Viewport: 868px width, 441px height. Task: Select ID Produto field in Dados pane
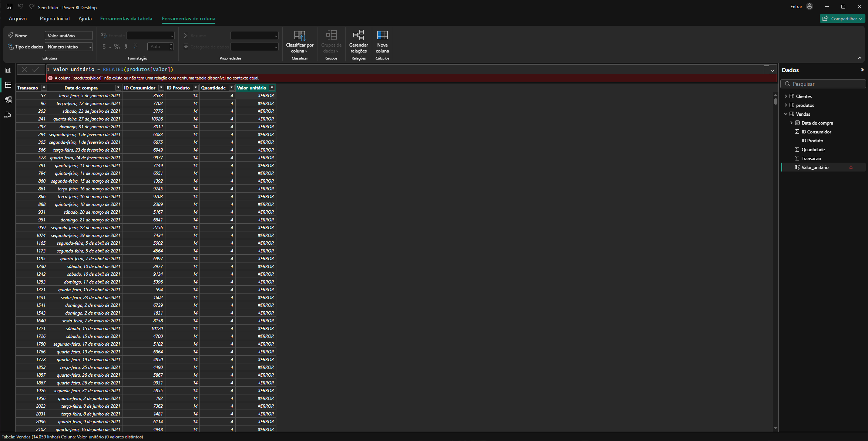[x=812, y=140]
